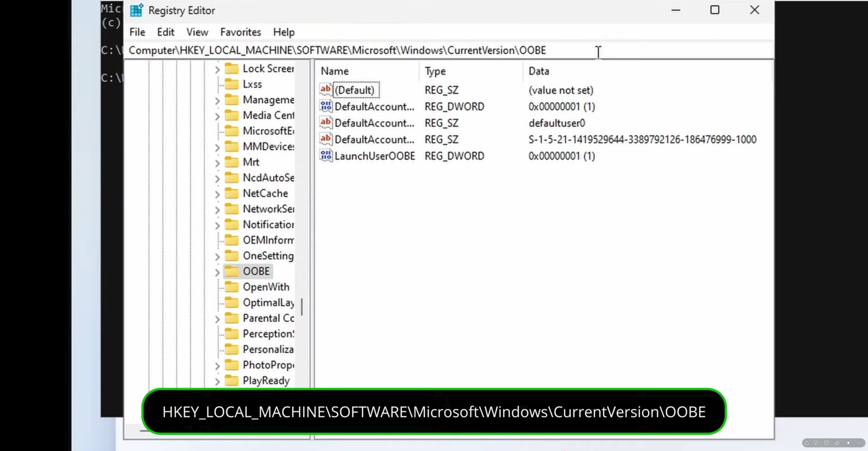Select the Lxss folder icon
The image size is (868, 451).
pyautogui.click(x=232, y=84)
